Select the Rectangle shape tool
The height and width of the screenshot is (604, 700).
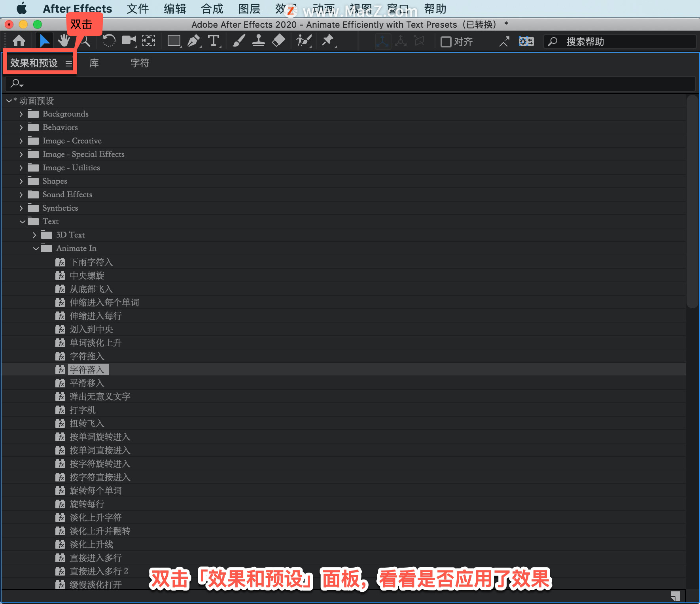pos(174,41)
